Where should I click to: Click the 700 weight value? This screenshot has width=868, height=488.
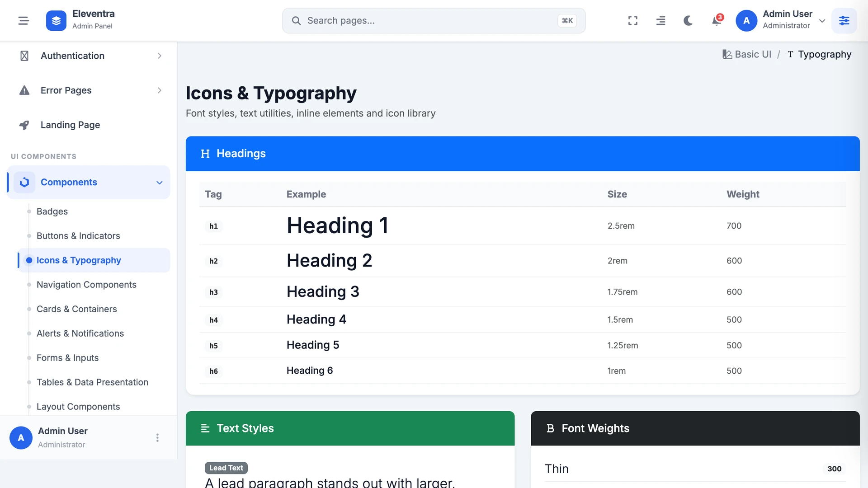point(734,225)
